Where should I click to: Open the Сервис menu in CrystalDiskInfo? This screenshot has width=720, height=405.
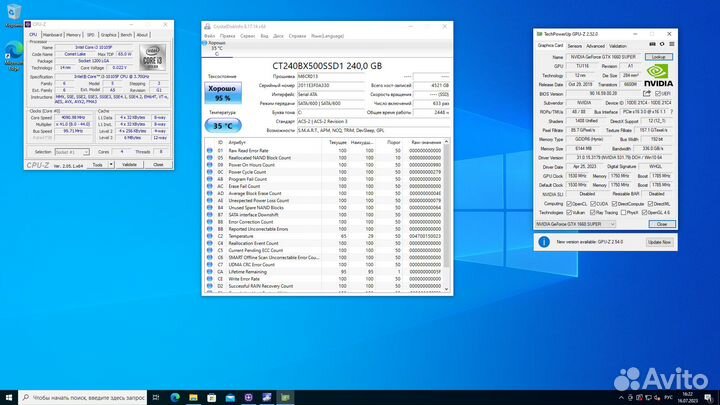click(248, 36)
